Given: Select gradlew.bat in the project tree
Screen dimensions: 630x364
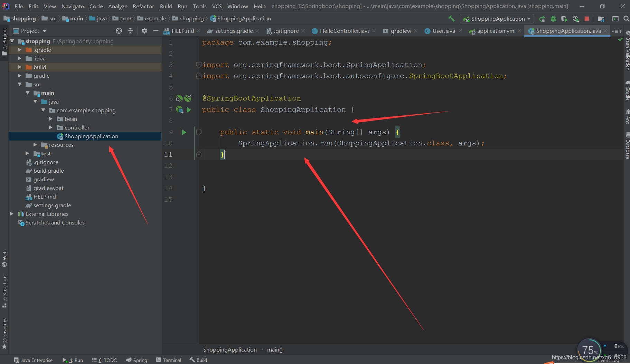Looking at the screenshot, I should point(48,188).
